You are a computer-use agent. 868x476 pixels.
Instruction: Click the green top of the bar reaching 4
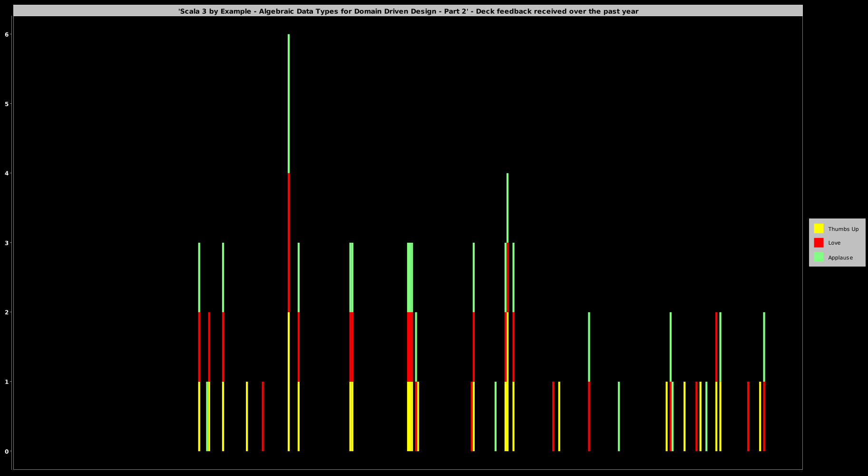(507, 208)
